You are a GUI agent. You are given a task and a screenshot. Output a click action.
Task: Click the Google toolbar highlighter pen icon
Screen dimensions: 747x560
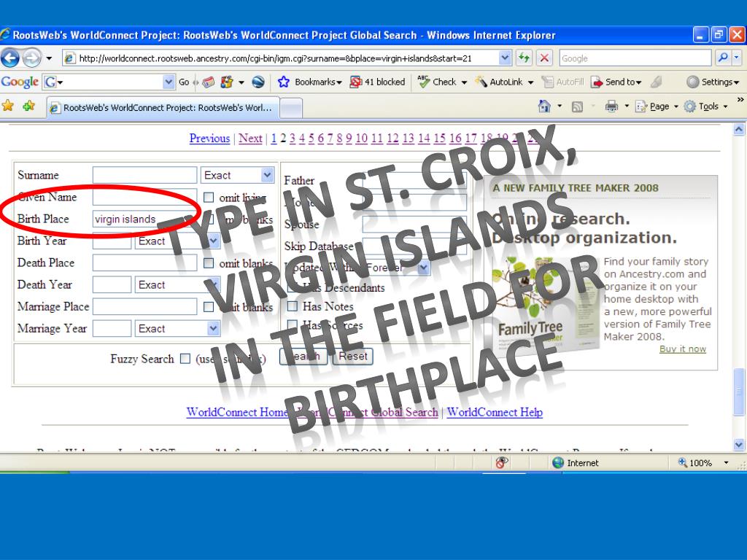tap(657, 82)
